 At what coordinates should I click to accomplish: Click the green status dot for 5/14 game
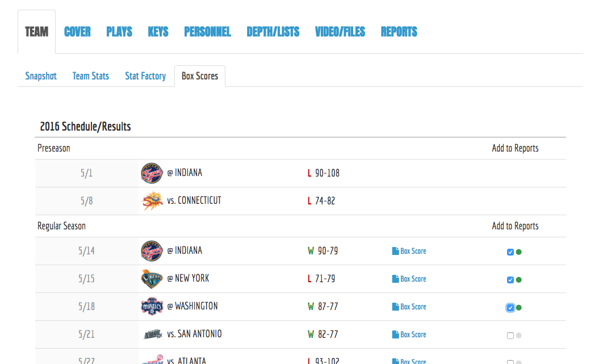pyautogui.click(x=519, y=252)
